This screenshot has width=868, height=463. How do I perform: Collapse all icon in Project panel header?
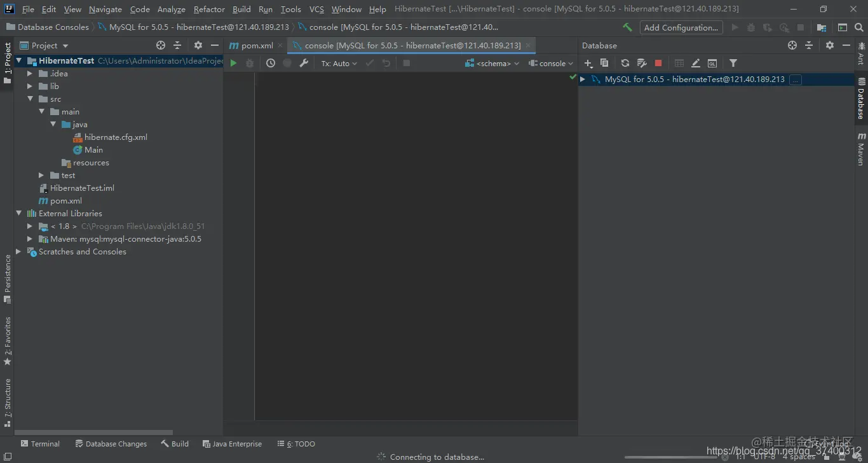tap(177, 45)
